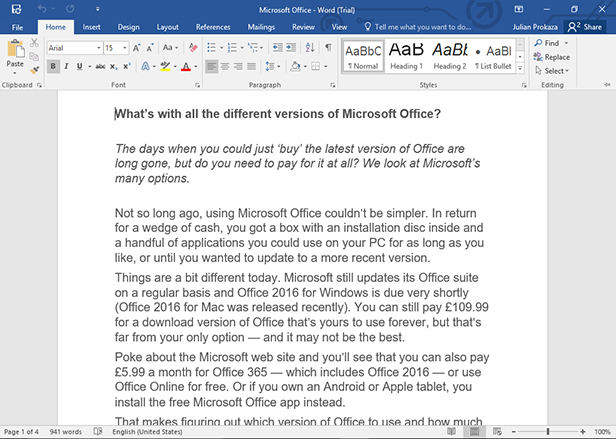616x439 pixels.
Task: Switch to the Mailings tab
Action: (261, 27)
